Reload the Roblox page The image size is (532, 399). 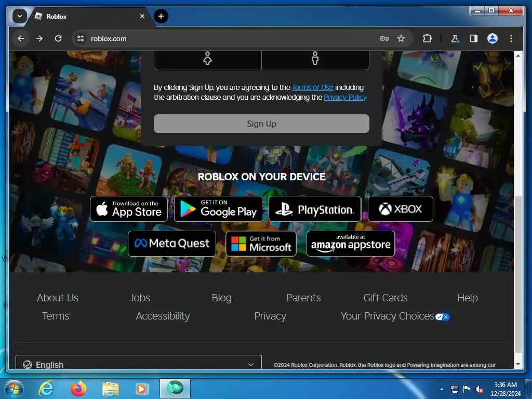click(x=58, y=38)
